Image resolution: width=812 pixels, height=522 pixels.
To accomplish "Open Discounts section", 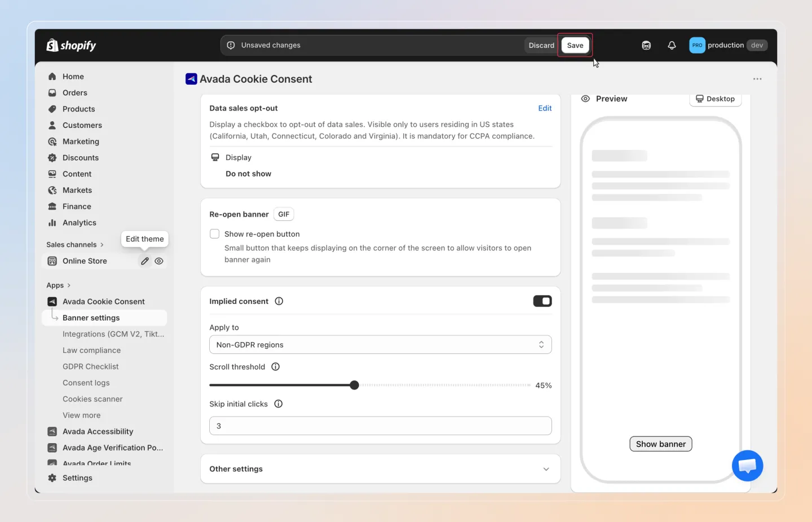I will click(x=80, y=158).
